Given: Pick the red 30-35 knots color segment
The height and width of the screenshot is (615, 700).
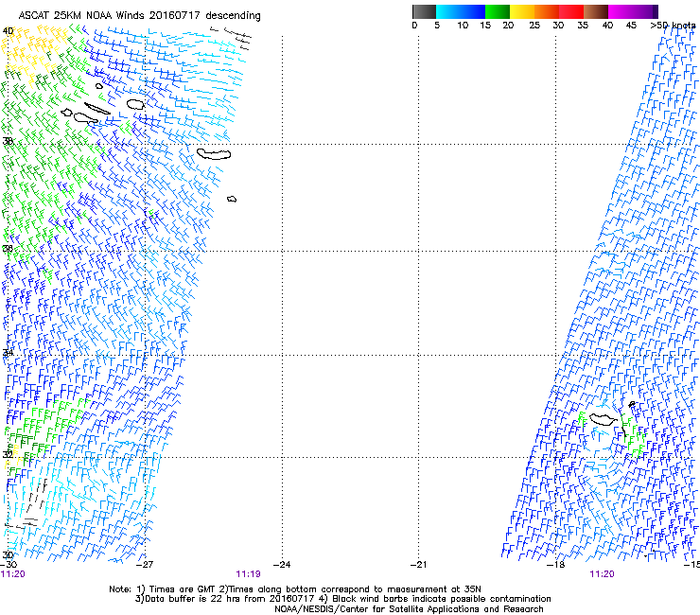Looking at the screenshot, I should pyautogui.click(x=571, y=11).
